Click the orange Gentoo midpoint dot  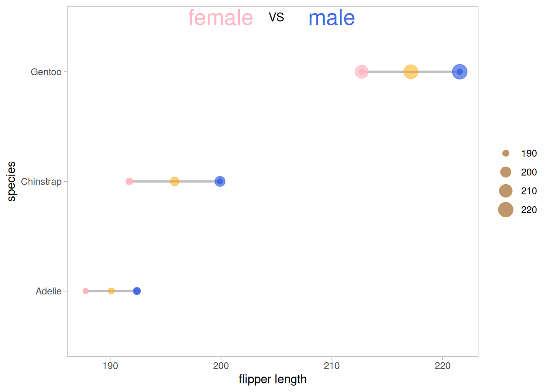pos(411,72)
